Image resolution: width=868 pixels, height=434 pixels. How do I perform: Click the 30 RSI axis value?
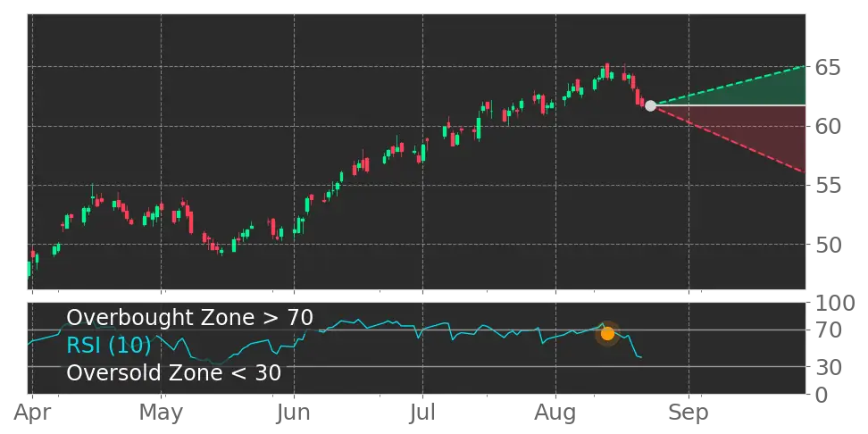(828, 366)
